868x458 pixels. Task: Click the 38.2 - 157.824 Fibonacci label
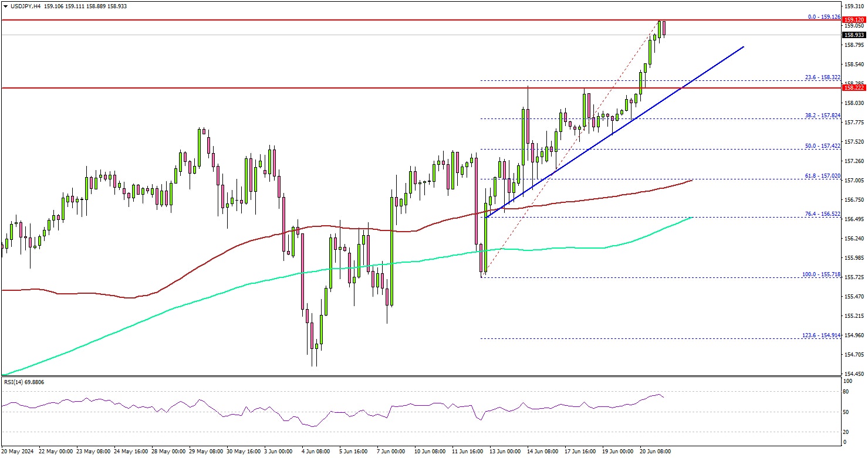(x=822, y=115)
